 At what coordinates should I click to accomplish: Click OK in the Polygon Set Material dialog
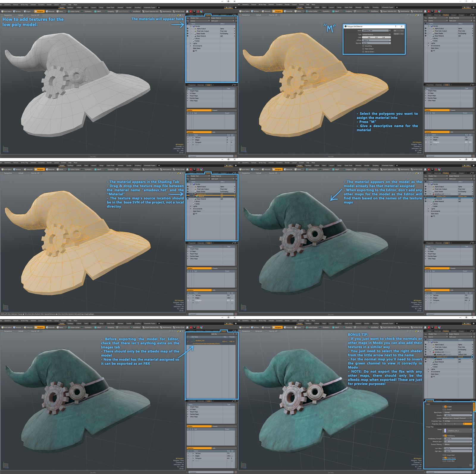tap(399, 31)
